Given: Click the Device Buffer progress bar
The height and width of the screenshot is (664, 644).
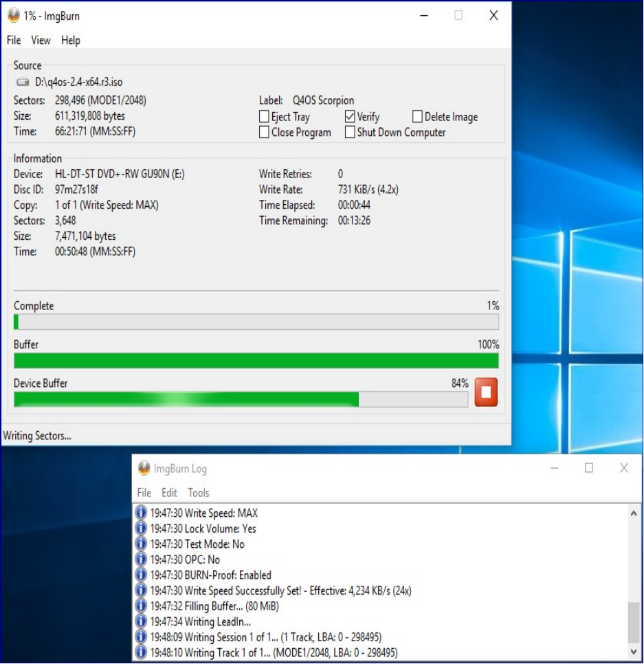Looking at the screenshot, I should tap(241, 399).
